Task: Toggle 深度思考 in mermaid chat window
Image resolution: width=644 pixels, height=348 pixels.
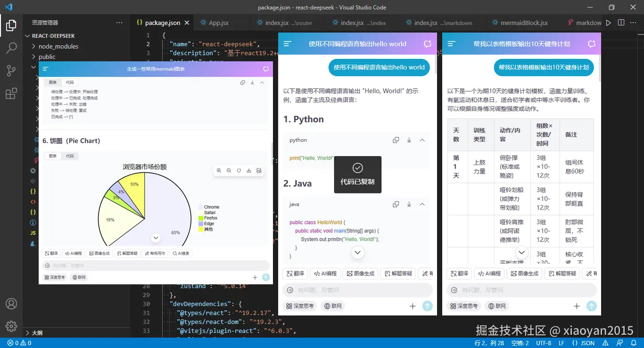Action: (x=55, y=277)
